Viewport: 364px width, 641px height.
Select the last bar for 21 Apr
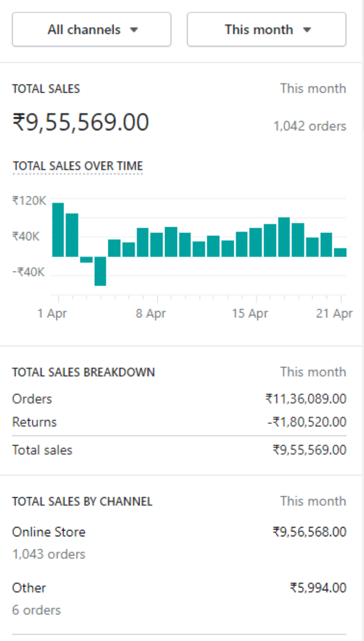340,252
